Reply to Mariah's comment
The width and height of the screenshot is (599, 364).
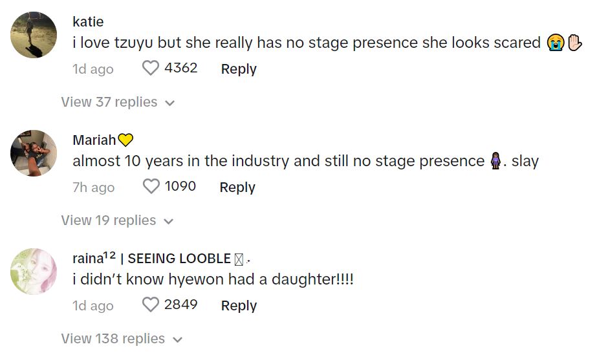[237, 187]
